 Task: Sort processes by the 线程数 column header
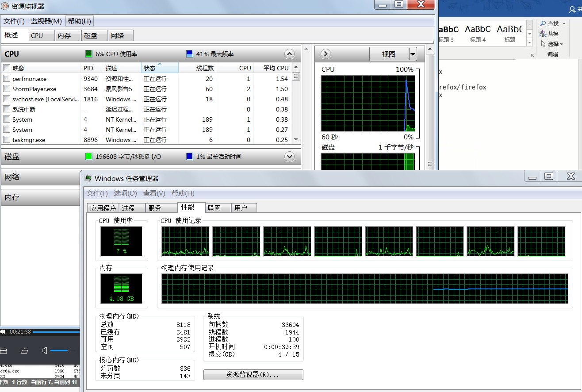[x=197, y=68]
